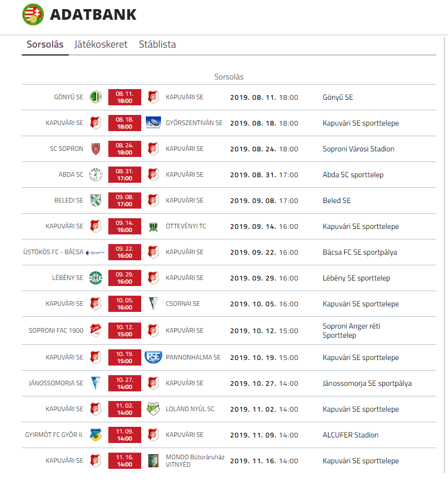This screenshot has height=482, width=448.
Task: Click the ALCUFER Stadion venue text
Action: click(350, 435)
